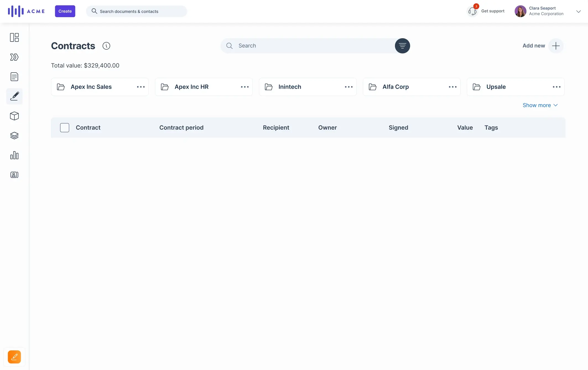Image resolution: width=588 pixels, height=370 pixels.
Task: Open the Contacts sidebar icon
Action: click(x=14, y=175)
